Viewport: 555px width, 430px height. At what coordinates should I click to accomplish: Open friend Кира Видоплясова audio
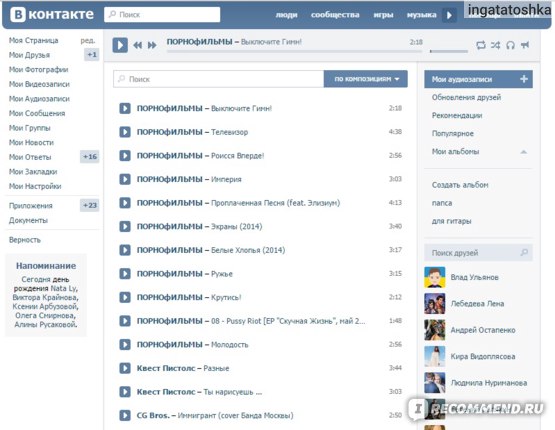tap(483, 356)
